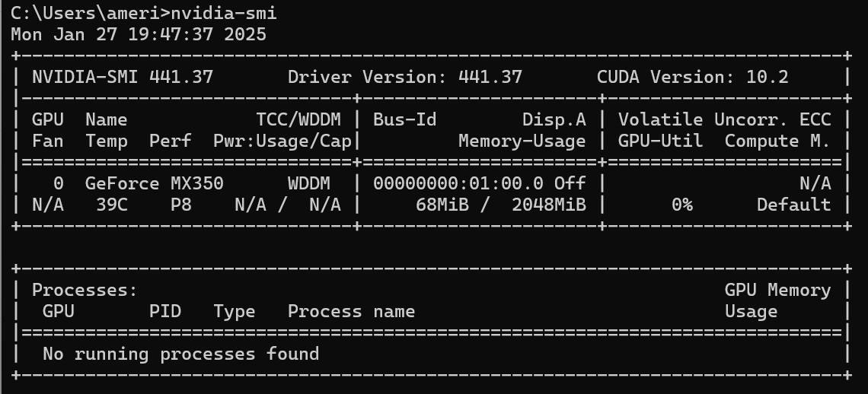868x394 pixels.
Task: Click the GPU Memory column header
Action: click(777, 290)
